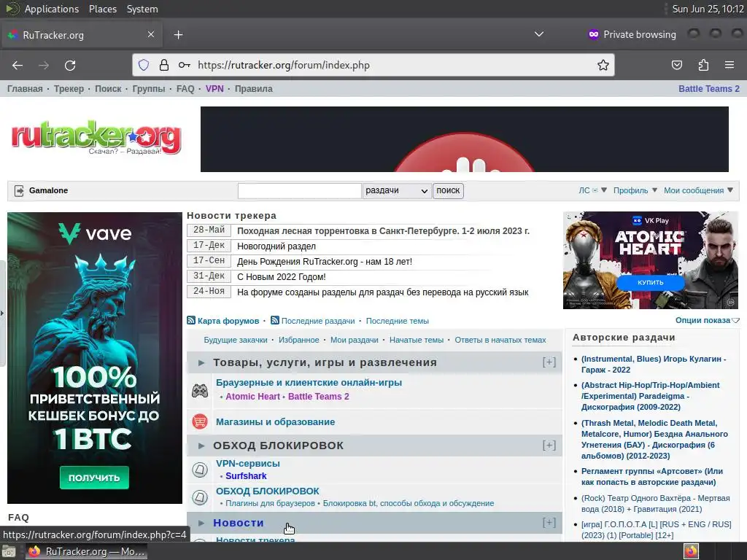The height and width of the screenshot is (560, 747).
Task: Click the padlock site security icon
Action: pos(164,65)
